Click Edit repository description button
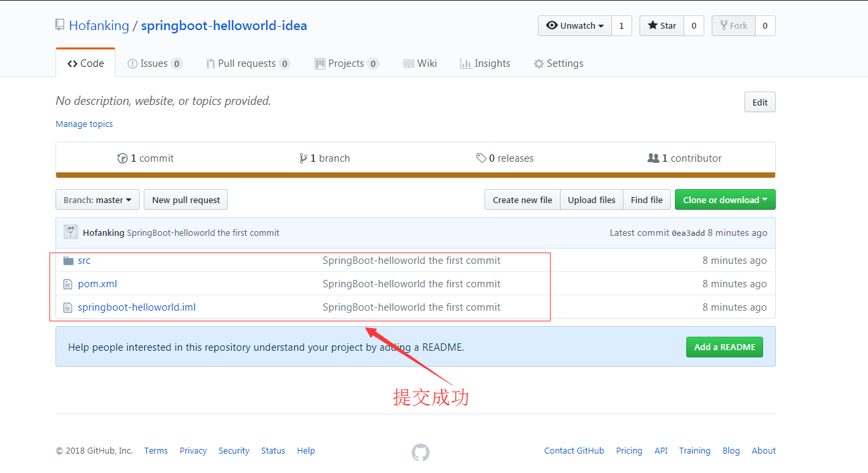Screen dimensions: 868x473 tap(760, 102)
